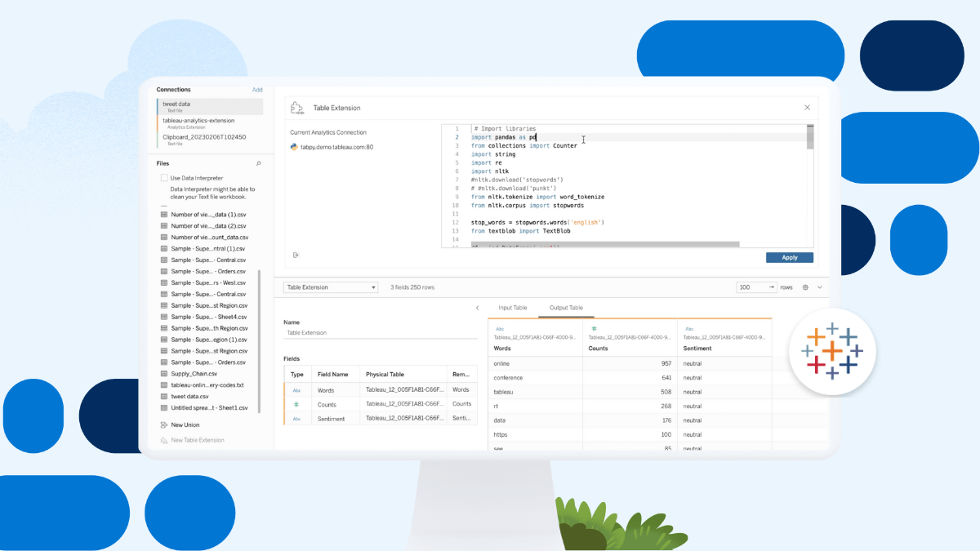The image size is (980, 551).
Task: Expand the chevron next to the gear icon
Action: coord(820,287)
